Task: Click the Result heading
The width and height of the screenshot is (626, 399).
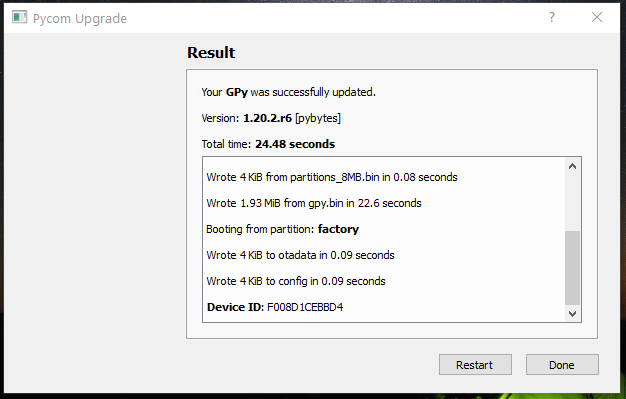Action: (211, 53)
